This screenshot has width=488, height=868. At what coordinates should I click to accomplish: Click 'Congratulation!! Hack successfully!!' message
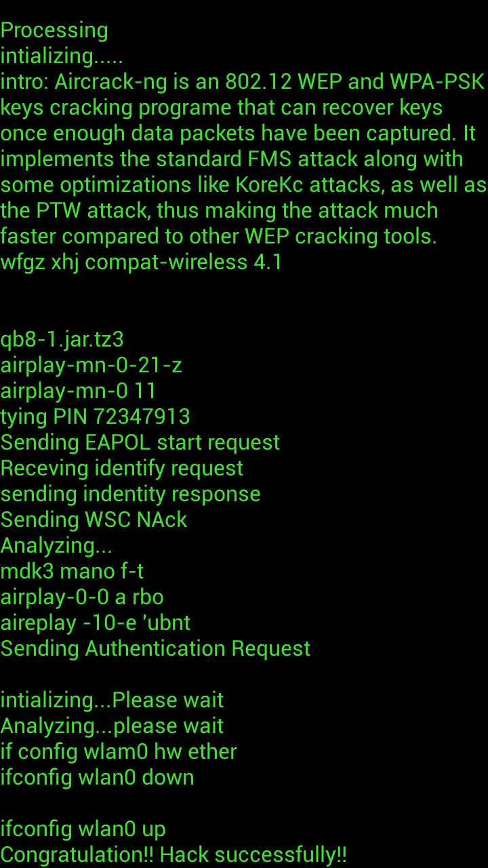click(x=174, y=854)
